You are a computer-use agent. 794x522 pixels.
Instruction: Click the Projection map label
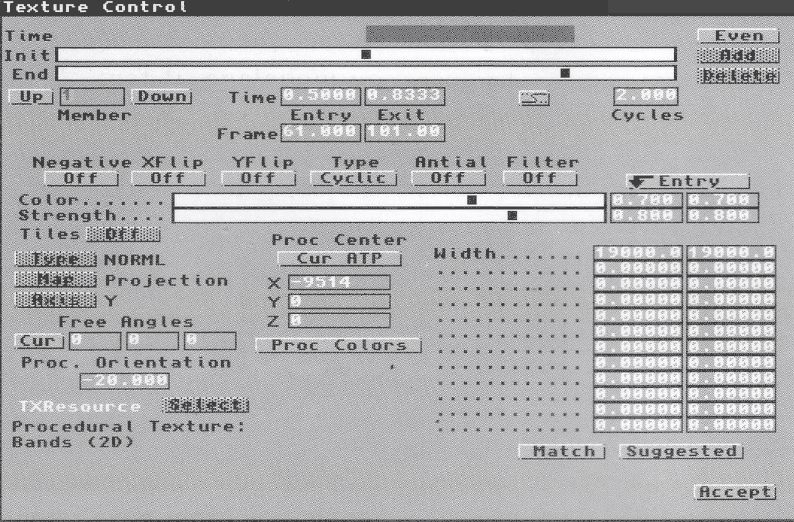(x=166, y=280)
